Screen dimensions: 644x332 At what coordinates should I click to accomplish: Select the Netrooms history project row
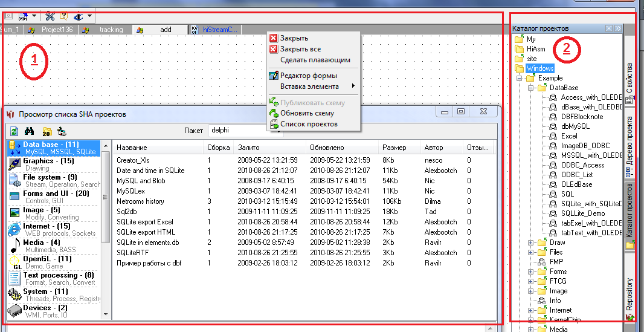coord(140,201)
